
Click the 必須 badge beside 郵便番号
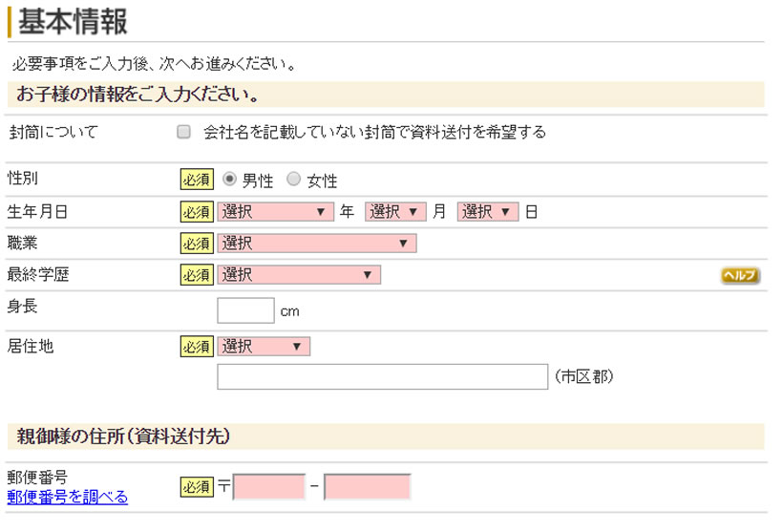(x=196, y=487)
